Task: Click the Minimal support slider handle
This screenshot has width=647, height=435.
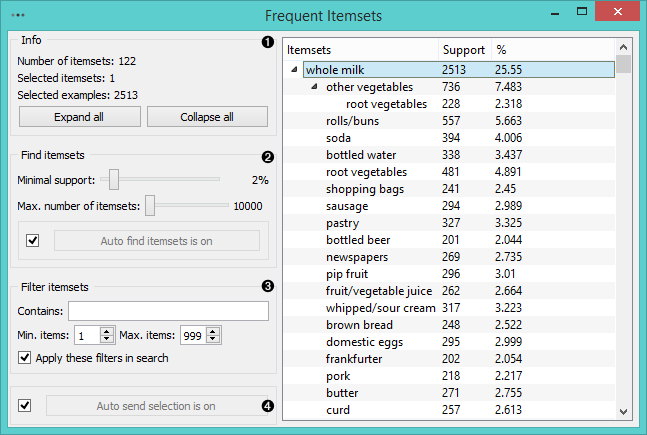Action: coord(114,180)
